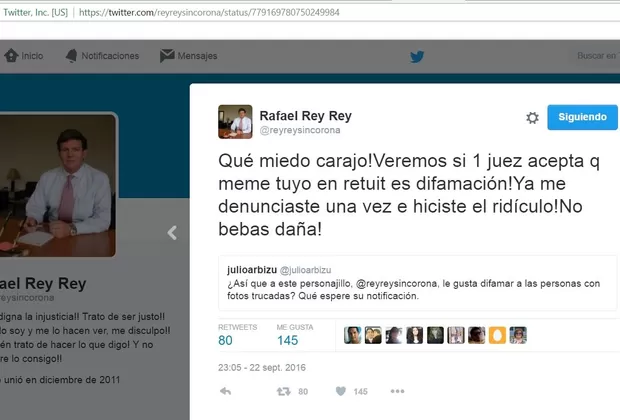The height and width of the screenshot is (420, 620).
Task: Open @reyreysincorona handle in tweet header
Action: 300,130
